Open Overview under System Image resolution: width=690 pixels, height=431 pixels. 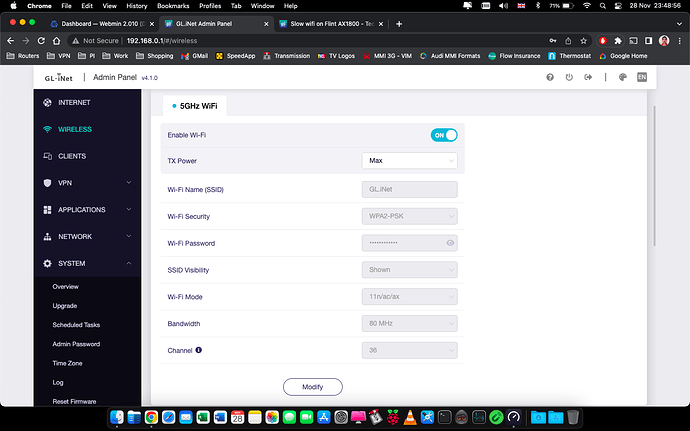click(66, 287)
